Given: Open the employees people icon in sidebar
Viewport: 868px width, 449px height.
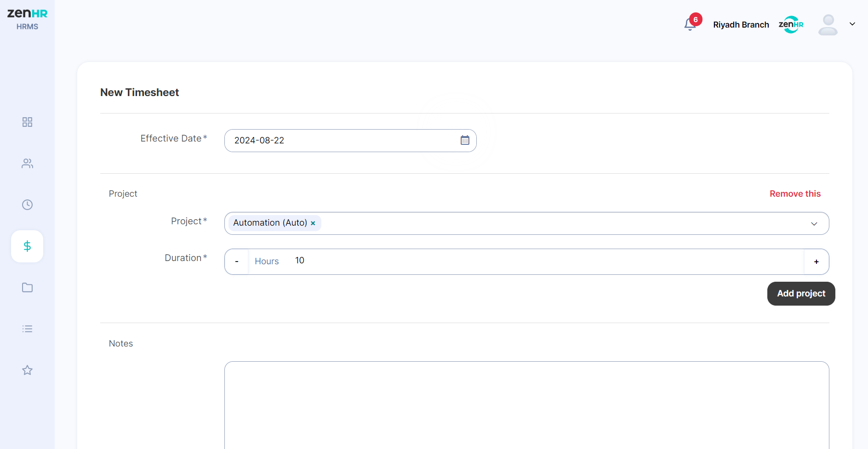Looking at the screenshot, I should pyautogui.click(x=27, y=163).
